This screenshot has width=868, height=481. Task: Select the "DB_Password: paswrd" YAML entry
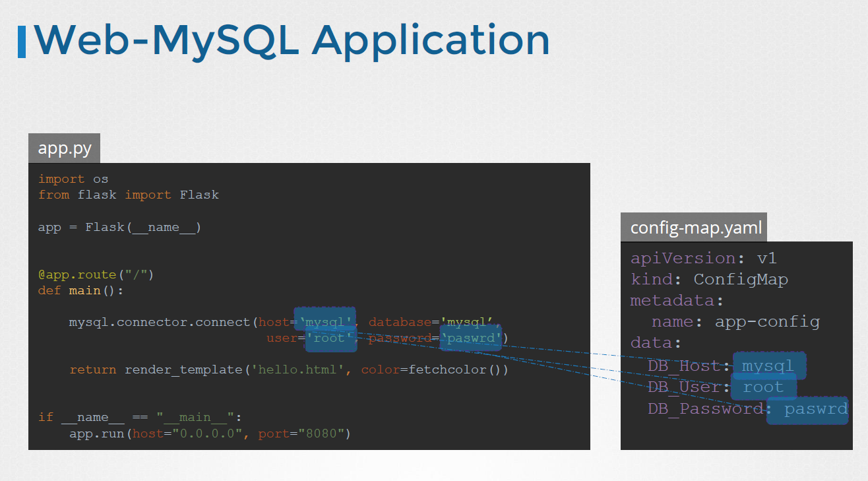click(747, 408)
